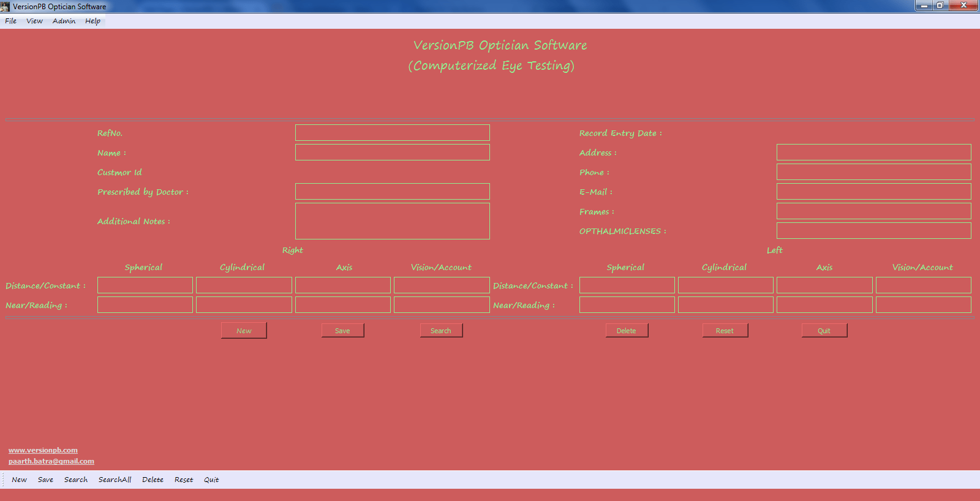Click the Delete button in the form

[627, 331]
